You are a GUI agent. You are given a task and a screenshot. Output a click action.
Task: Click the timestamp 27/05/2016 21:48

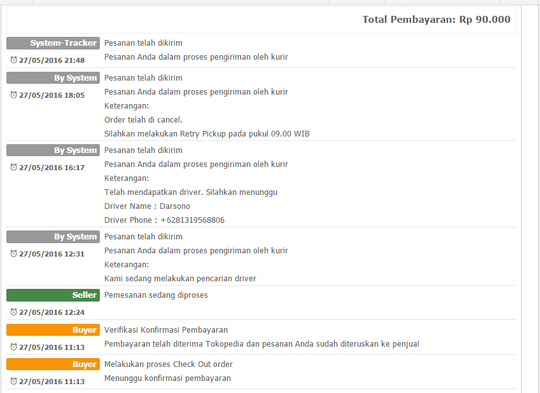point(52,60)
